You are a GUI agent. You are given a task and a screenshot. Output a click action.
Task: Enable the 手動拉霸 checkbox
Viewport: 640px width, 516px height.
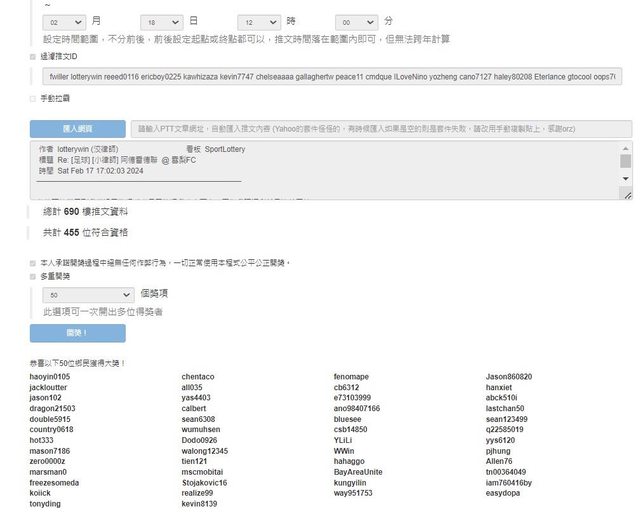[x=33, y=98]
